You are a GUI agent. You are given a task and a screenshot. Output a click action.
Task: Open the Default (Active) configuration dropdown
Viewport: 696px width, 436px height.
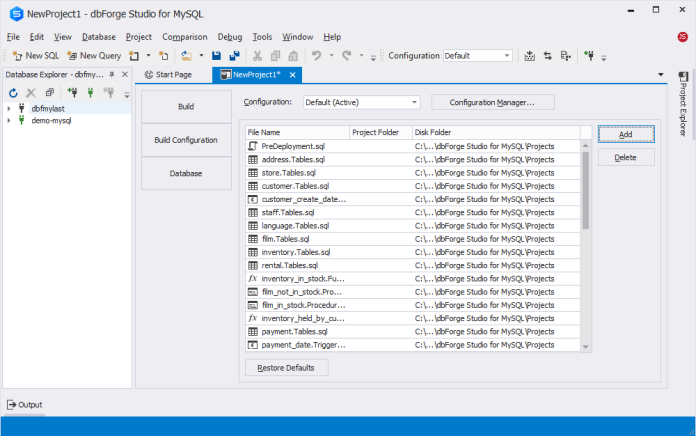[361, 103]
